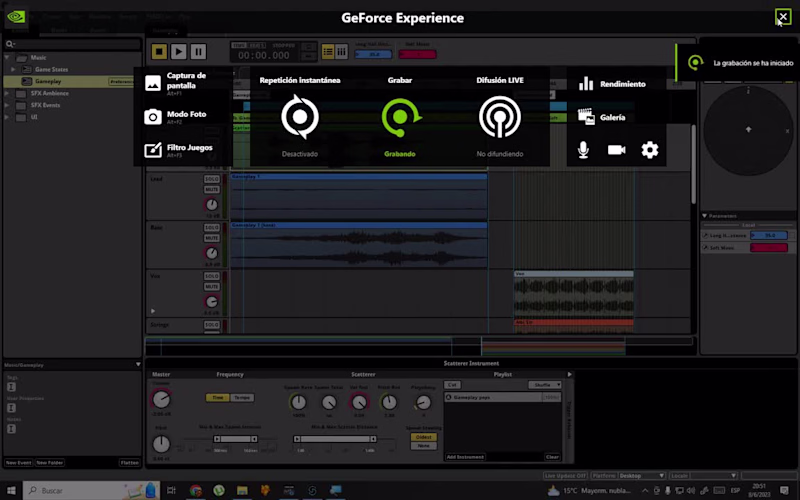Click the Grabar recording icon

[399, 118]
